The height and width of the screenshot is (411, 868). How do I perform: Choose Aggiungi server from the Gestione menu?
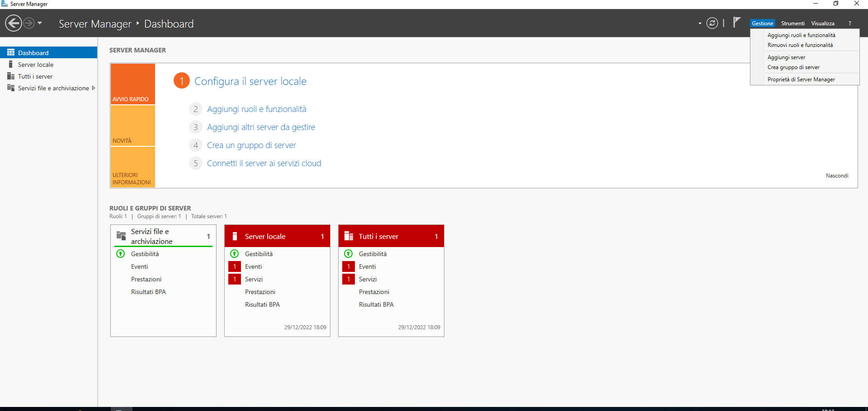(x=787, y=57)
